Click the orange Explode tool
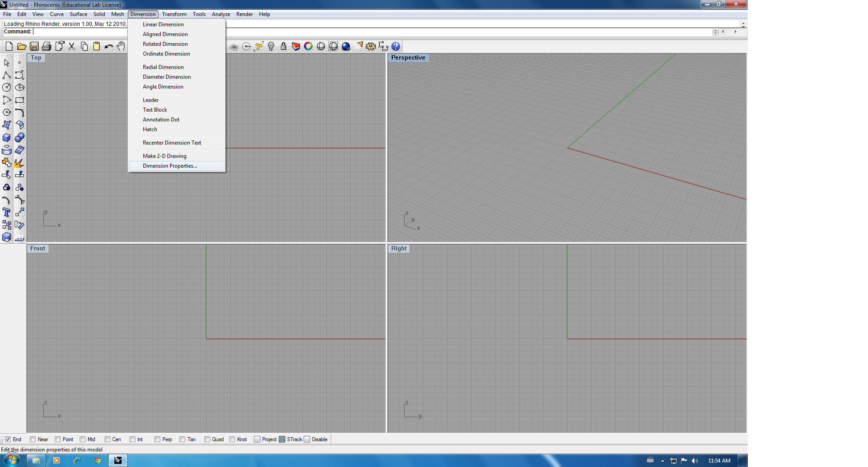The width and height of the screenshot is (868, 467). [x=20, y=163]
